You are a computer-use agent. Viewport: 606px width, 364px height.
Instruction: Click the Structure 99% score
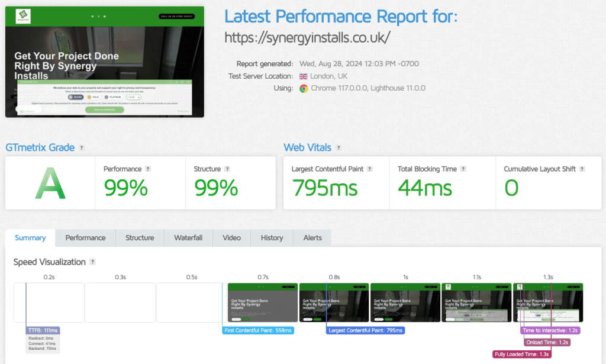(216, 188)
